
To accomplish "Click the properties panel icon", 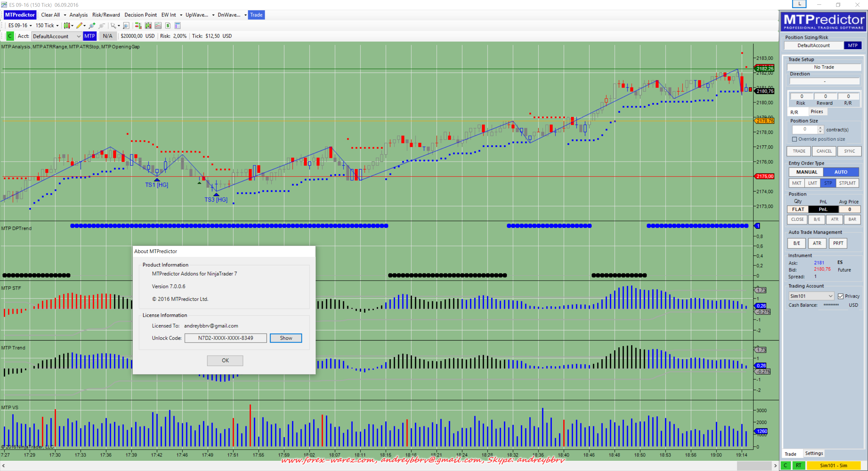I will [177, 25].
